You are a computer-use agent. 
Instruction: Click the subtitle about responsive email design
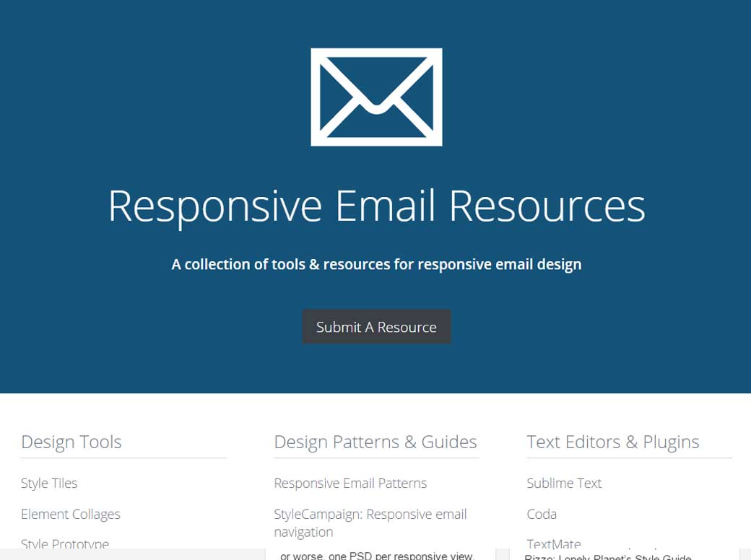click(376, 264)
